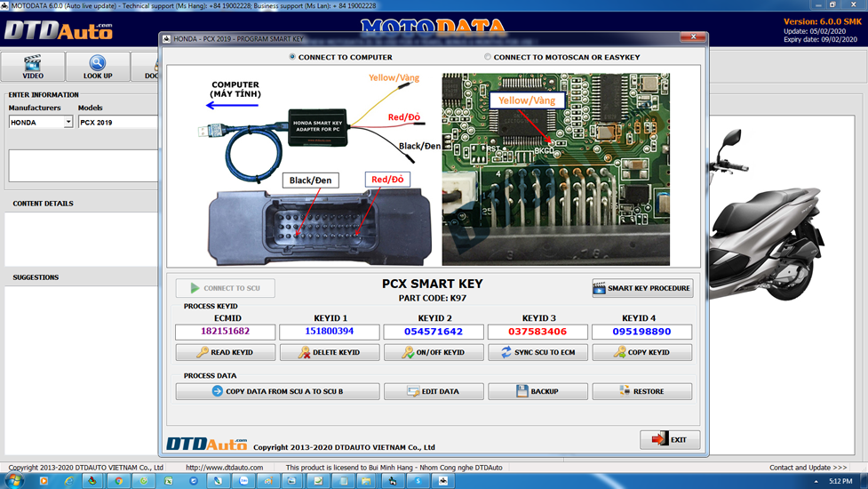Click the Contact and Update link
868x489 pixels.
pos(808,468)
